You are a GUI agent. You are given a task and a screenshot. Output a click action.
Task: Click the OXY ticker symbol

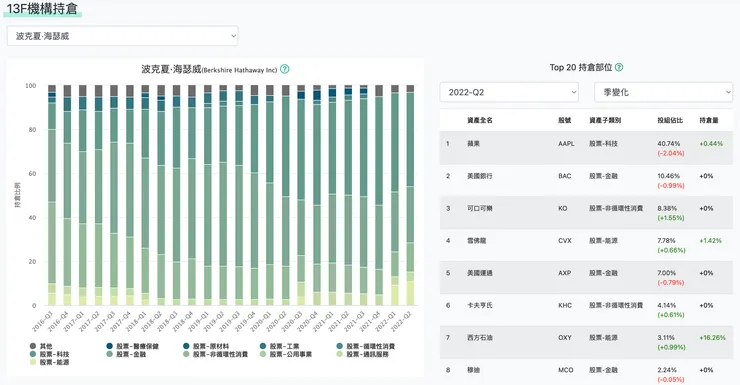564,337
